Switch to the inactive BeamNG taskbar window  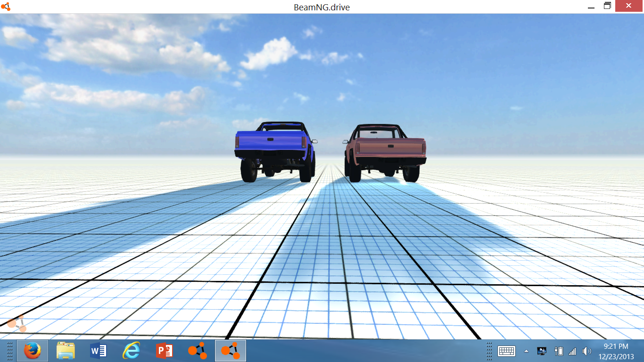[198, 351]
